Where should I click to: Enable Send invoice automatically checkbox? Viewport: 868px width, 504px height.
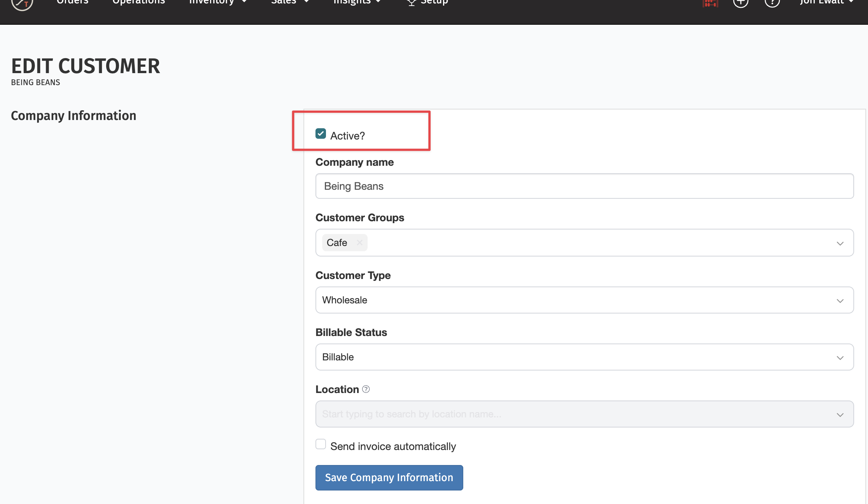[x=321, y=444]
